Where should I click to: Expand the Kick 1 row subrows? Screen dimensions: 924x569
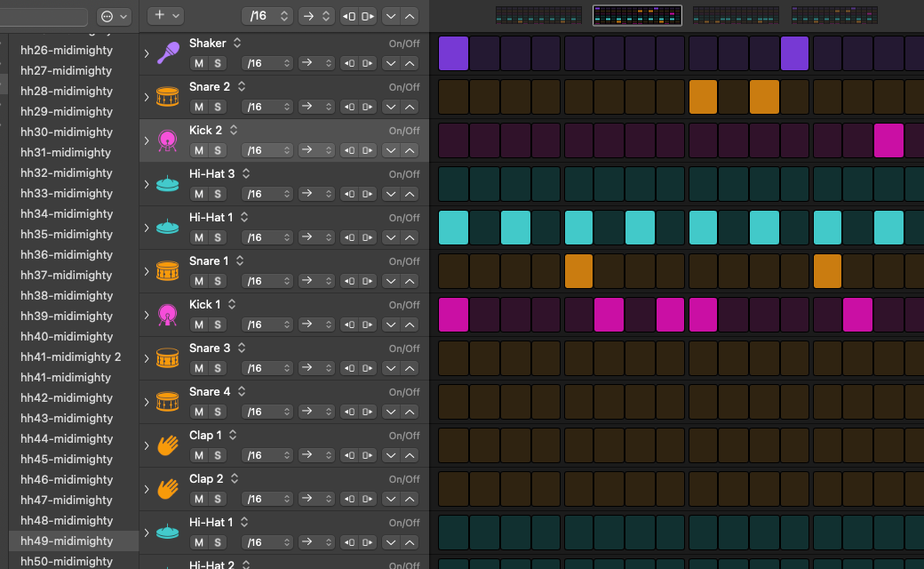tap(147, 315)
